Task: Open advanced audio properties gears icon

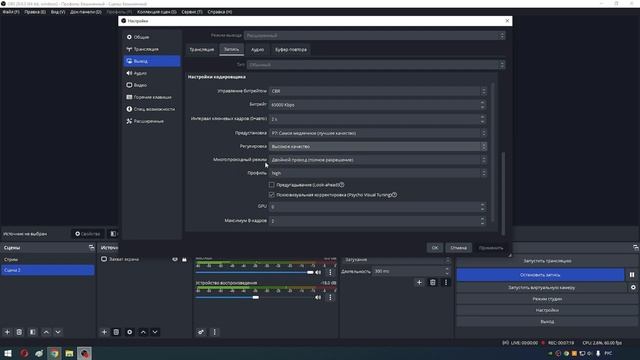Action: (x=201, y=332)
